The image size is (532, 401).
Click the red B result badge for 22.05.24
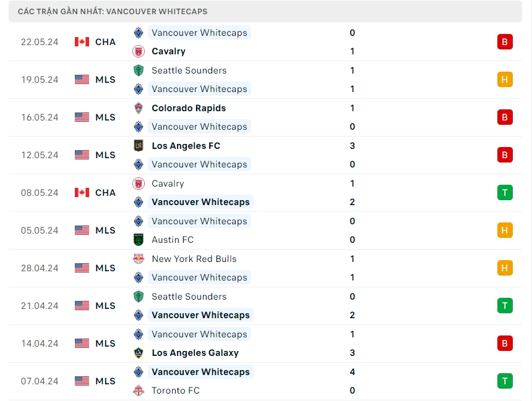click(505, 42)
